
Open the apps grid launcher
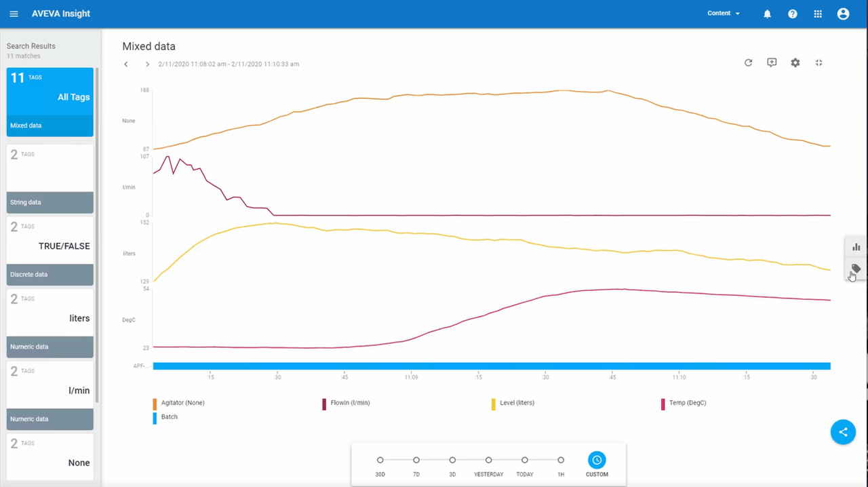[818, 14]
